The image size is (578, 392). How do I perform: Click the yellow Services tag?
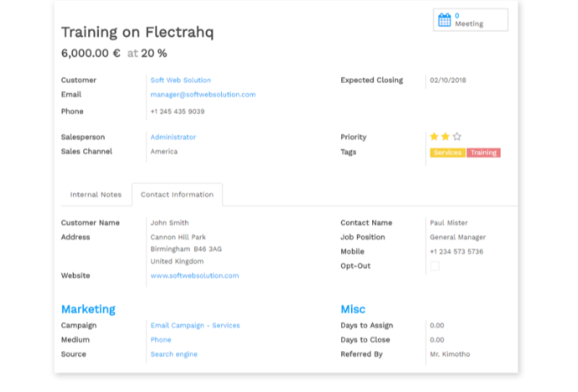[x=447, y=152]
